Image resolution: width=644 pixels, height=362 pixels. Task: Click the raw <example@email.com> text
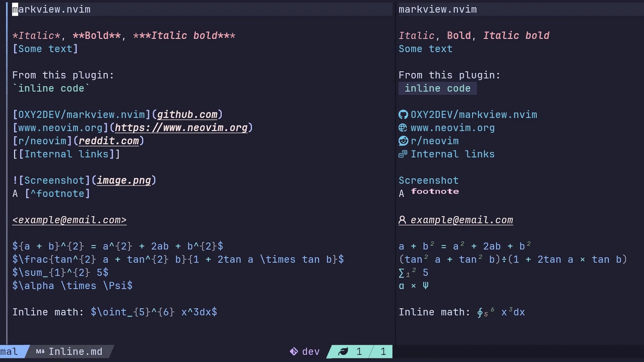(69, 220)
